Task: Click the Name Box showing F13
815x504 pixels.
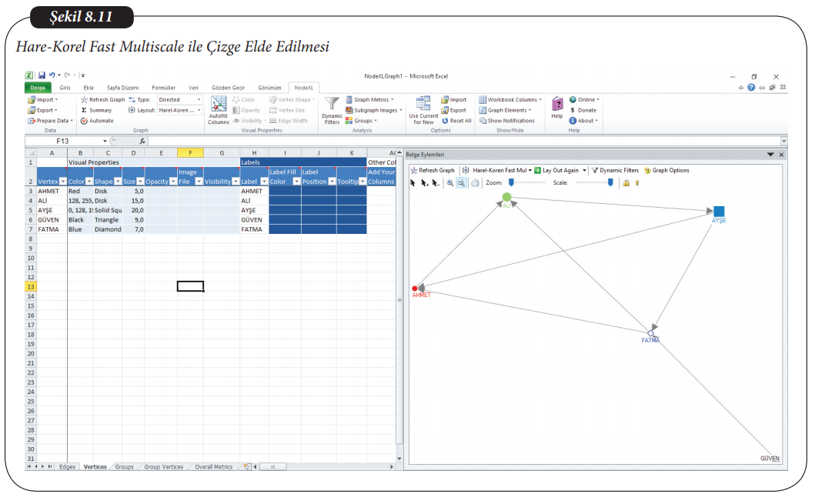Action: click(65, 142)
